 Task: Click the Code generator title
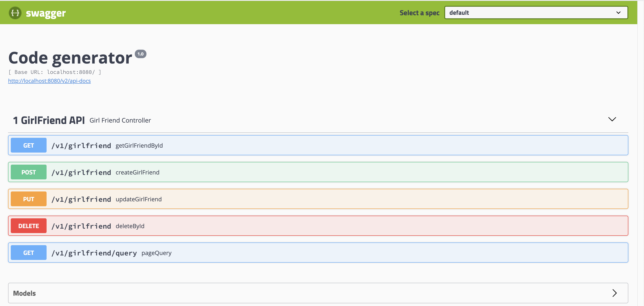tap(70, 58)
